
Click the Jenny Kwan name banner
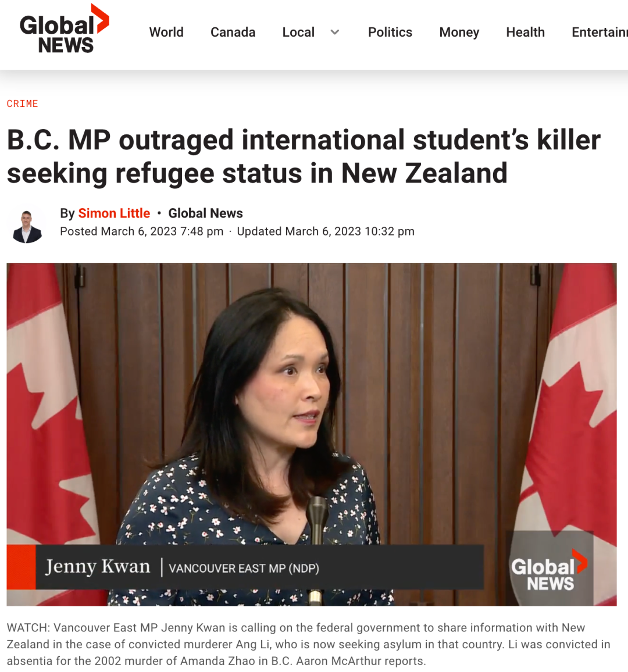245,567
